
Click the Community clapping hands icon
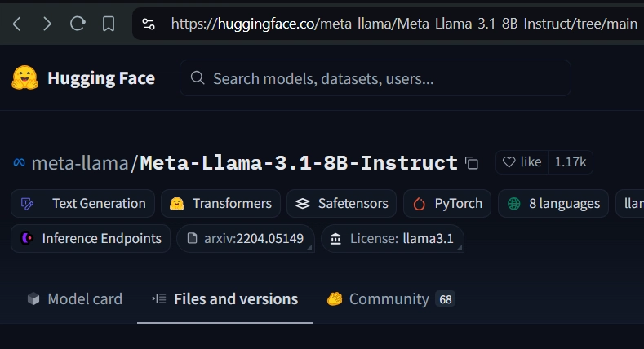coord(335,298)
